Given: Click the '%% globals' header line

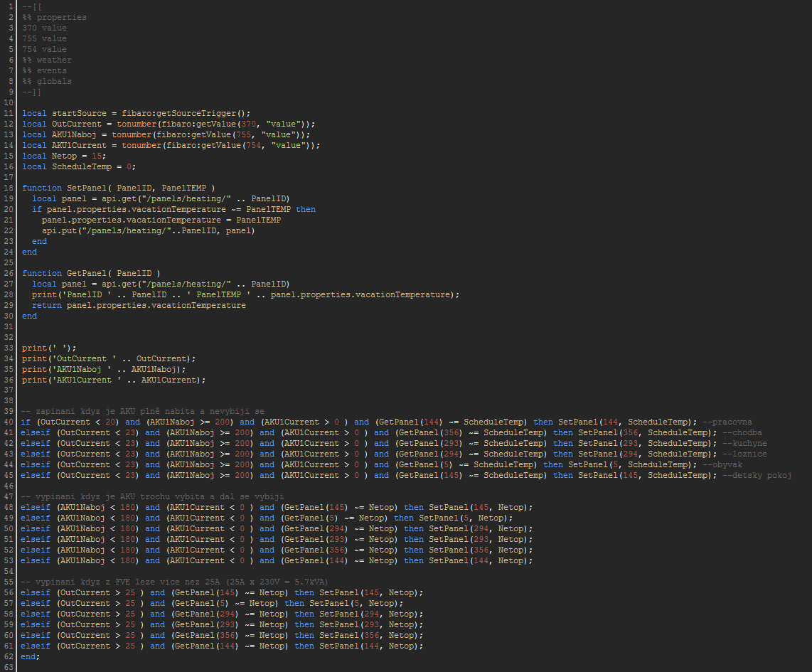Looking at the screenshot, I should tap(47, 81).
